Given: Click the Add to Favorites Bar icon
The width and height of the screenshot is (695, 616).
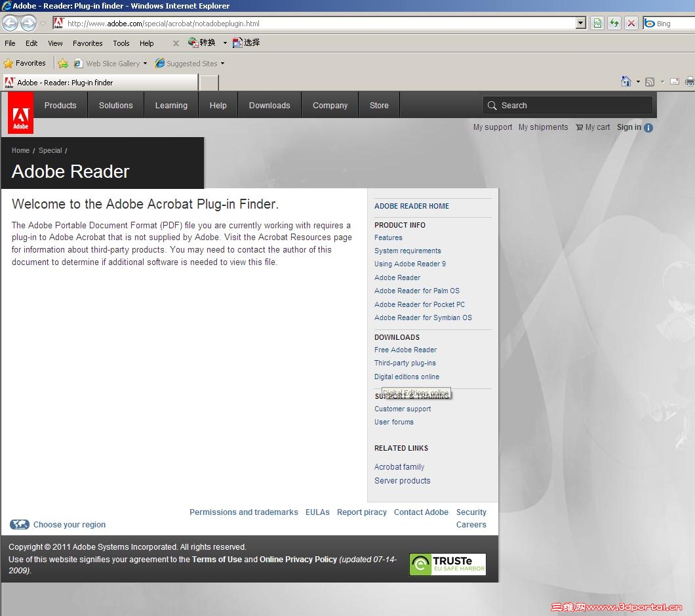Looking at the screenshot, I should (x=63, y=64).
